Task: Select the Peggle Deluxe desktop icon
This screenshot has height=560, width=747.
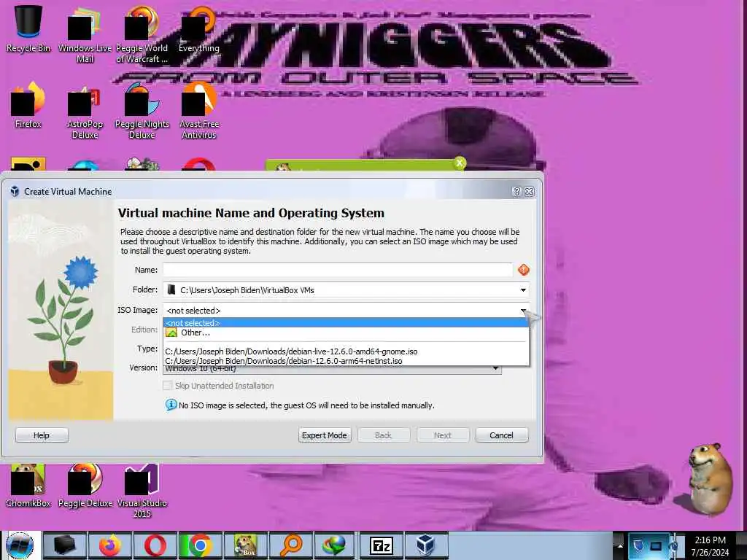Action: click(x=85, y=486)
